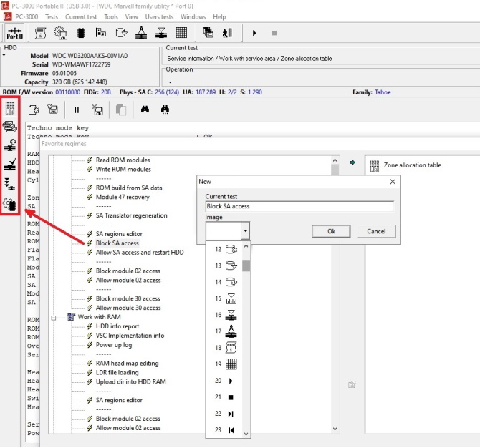The image size is (480, 448).
Task: Collapse the Work with RAM tree node
Action: tap(54, 318)
